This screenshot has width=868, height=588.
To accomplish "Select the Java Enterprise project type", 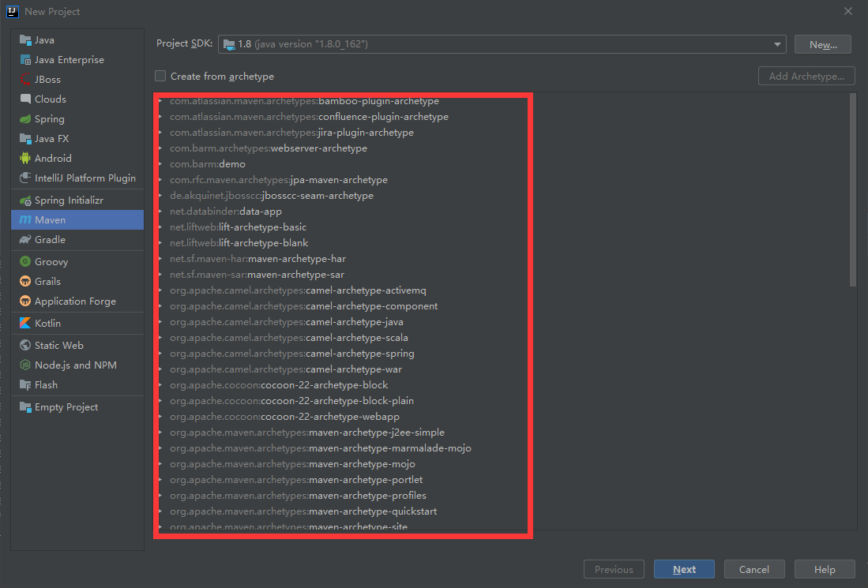I will [x=77, y=60].
